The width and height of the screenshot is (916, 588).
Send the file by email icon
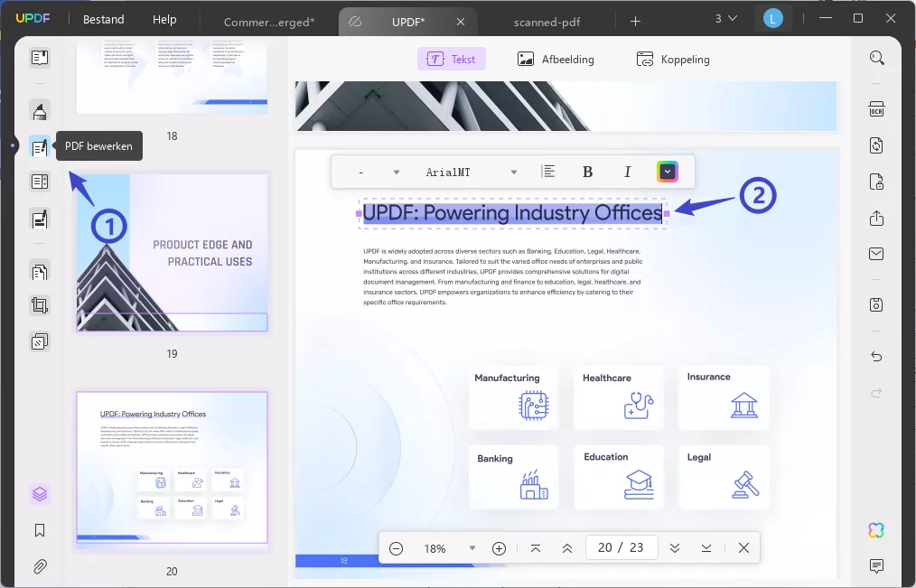point(876,254)
